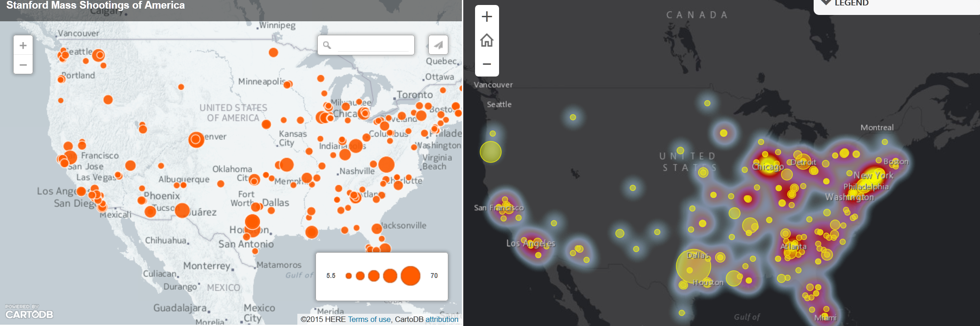Select the large yellow circle below Seattle
This screenshot has width=980, height=326.
click(x=490, y=152)
